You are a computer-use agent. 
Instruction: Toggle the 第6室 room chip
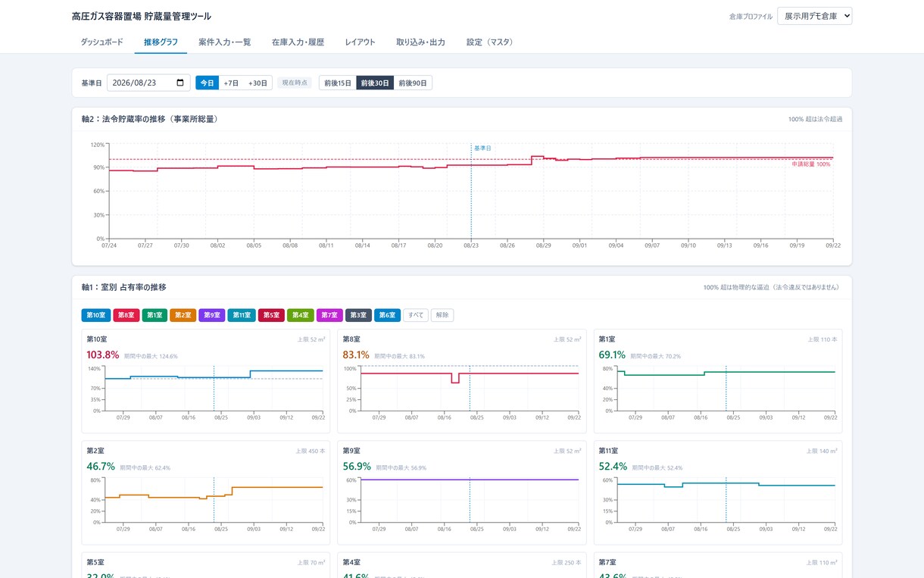387,315
